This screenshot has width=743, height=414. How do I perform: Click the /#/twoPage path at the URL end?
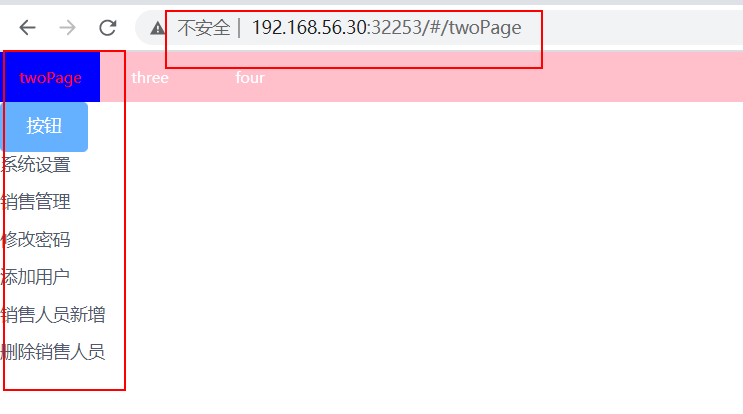click(474, 27)
